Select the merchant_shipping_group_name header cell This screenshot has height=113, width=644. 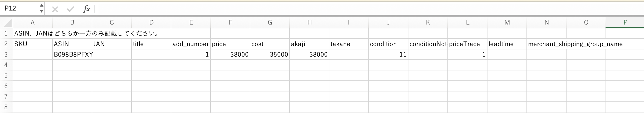point(547,44)
